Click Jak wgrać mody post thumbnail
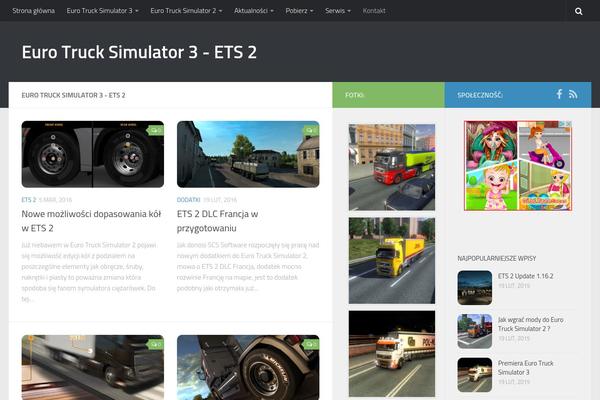600x400 pixels. (x=474, y=331)
